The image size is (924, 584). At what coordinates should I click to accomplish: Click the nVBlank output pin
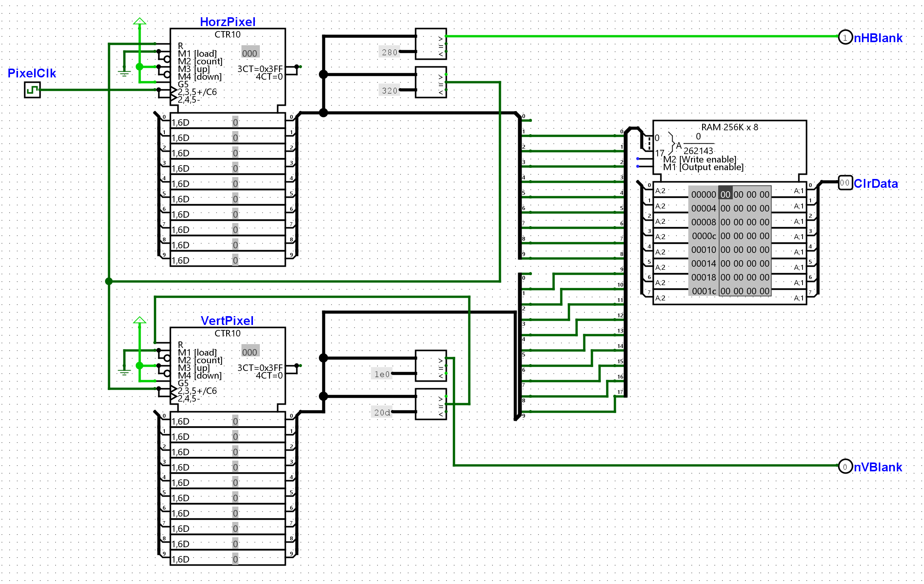coord(845,467)
